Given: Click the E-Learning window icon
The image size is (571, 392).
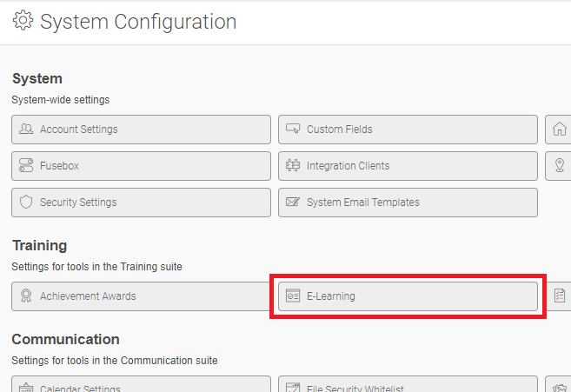Looking at the screenshot, I should 293,296.
